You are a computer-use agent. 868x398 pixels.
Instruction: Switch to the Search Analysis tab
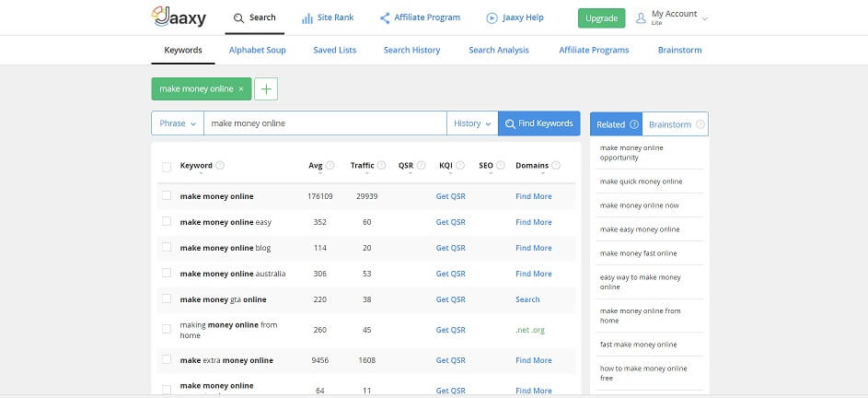pos(499,50)
